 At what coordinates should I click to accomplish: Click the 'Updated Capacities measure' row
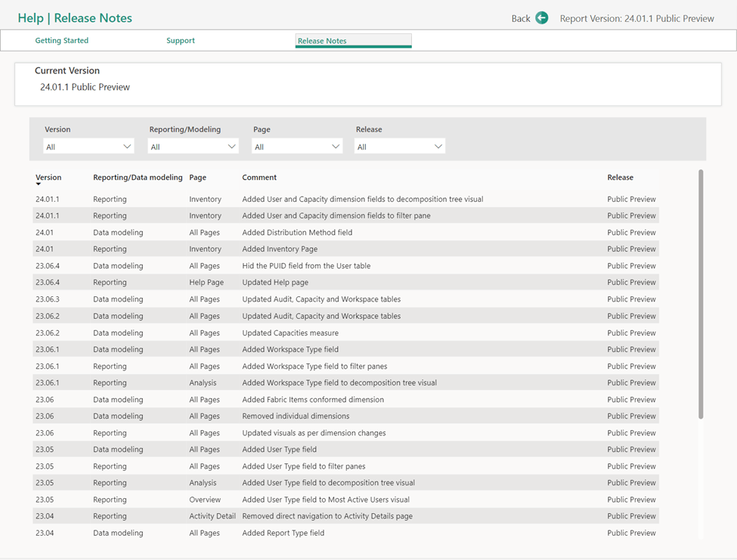pyautogui.click(x=290, y=333)
